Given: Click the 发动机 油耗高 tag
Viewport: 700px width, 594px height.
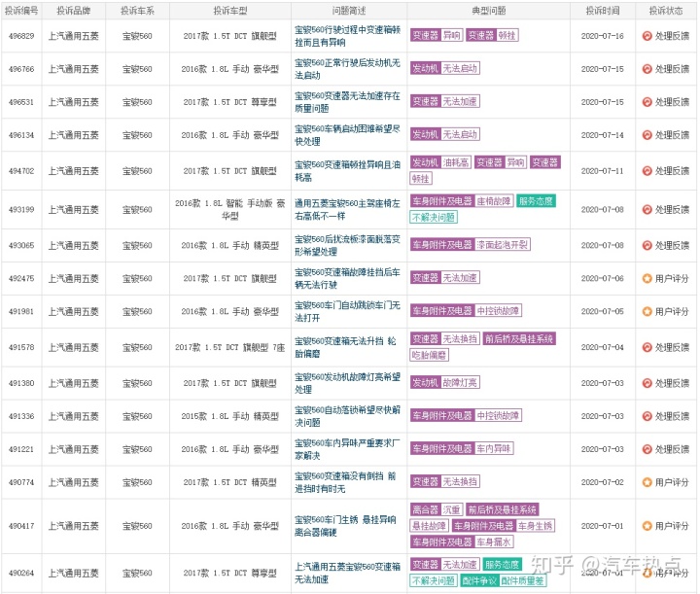Looking at the screenshot, I should point(440,162).
